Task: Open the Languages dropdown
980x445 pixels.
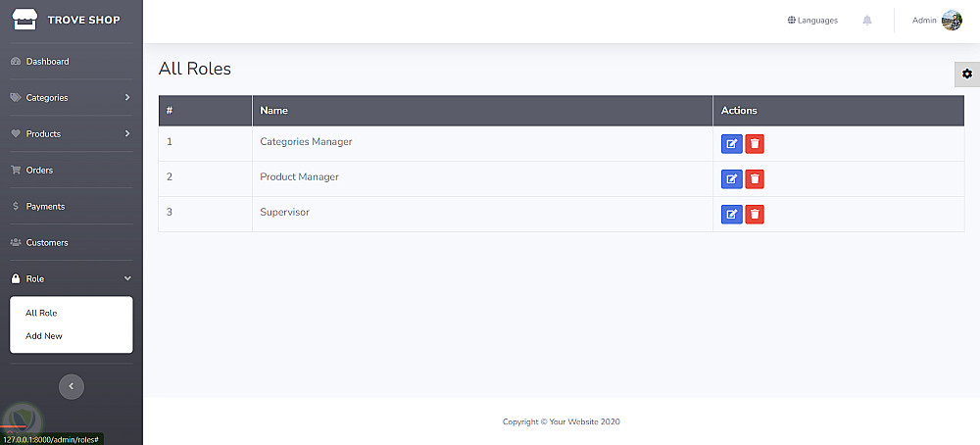Action: [812, 21]
